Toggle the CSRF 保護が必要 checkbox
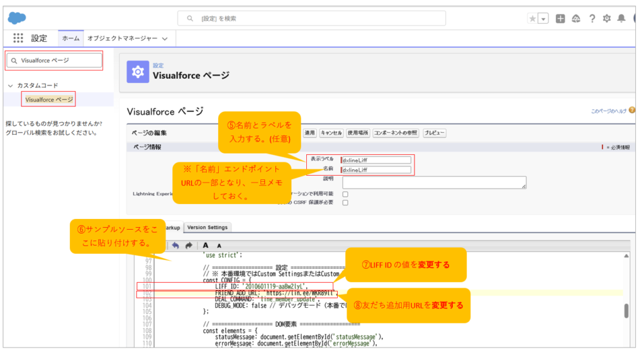 click(345, 203)
